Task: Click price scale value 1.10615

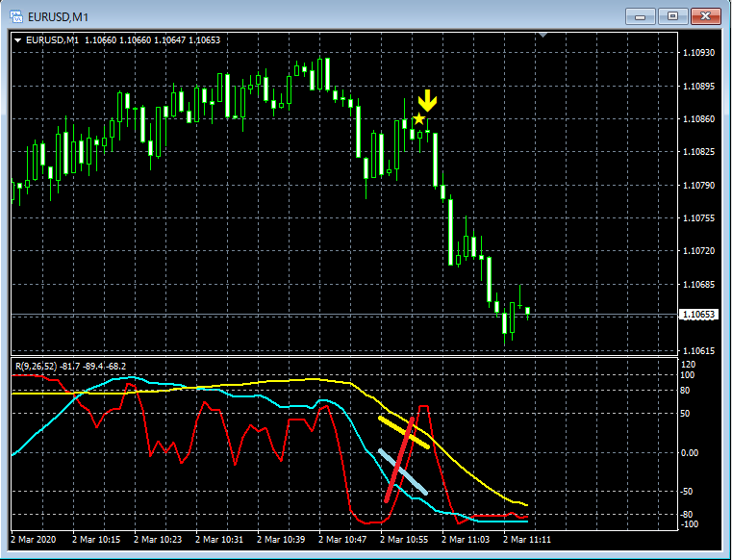Action: click(x=699, y=351)
